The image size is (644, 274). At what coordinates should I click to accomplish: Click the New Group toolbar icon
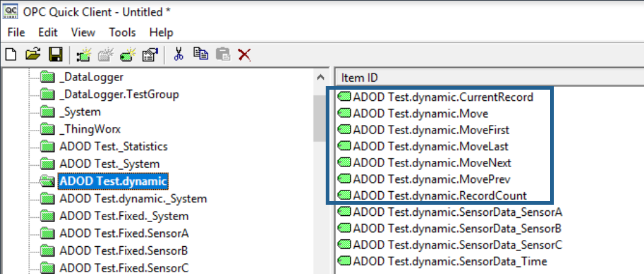pos(106,54)
